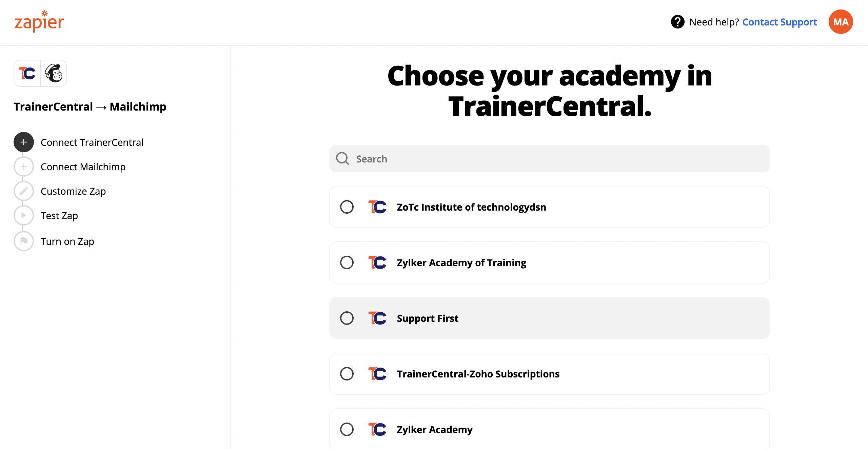This screenshot has width=868, height=449.
Task: Click the help question mark icon
Action: (677, 22)
